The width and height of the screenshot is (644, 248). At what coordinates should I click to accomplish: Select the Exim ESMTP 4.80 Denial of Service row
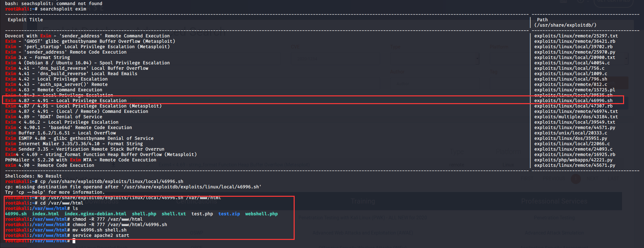click(79, 138)
